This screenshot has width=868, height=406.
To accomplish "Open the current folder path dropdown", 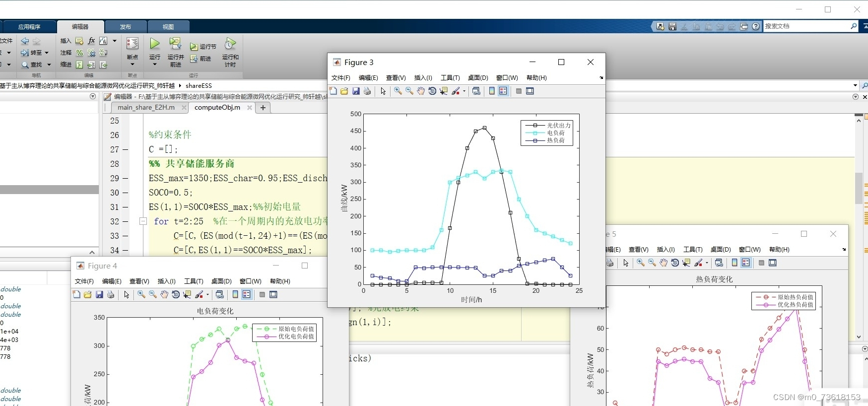I will point(855,85).
